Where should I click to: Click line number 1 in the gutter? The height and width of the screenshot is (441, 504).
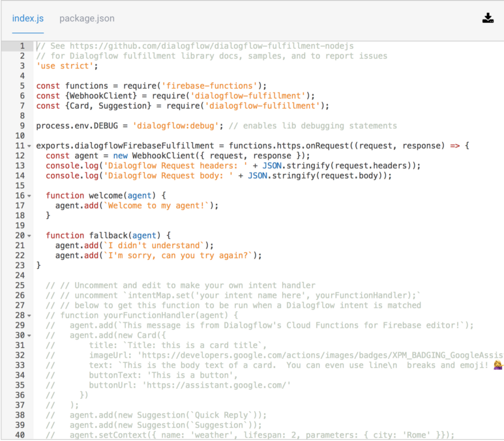coord(22,46)
